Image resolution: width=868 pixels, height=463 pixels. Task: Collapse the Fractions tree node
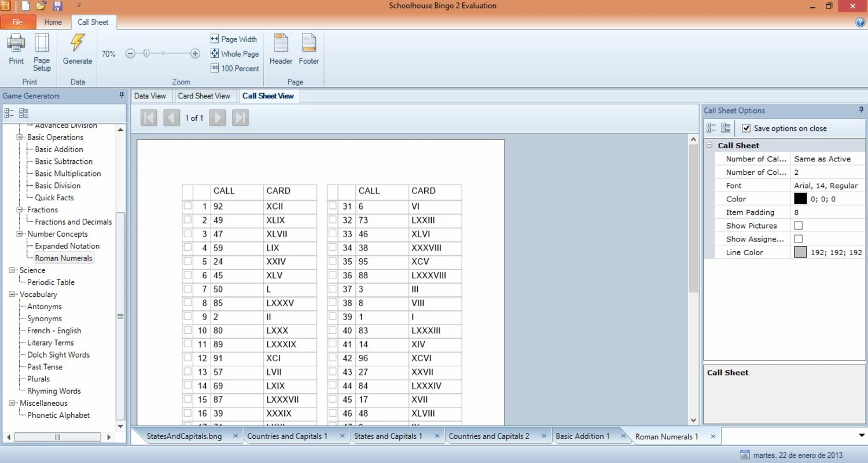click(x=20, y=210)
